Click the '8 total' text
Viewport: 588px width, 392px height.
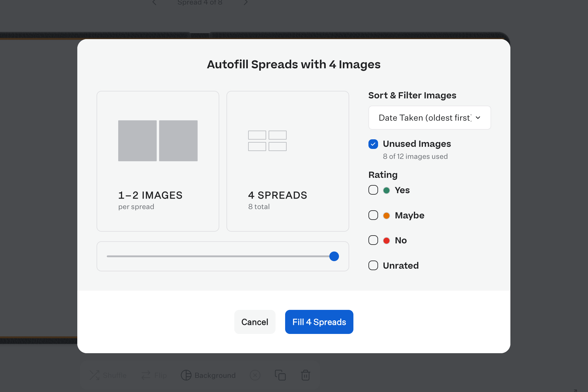(x=259, y=207)
